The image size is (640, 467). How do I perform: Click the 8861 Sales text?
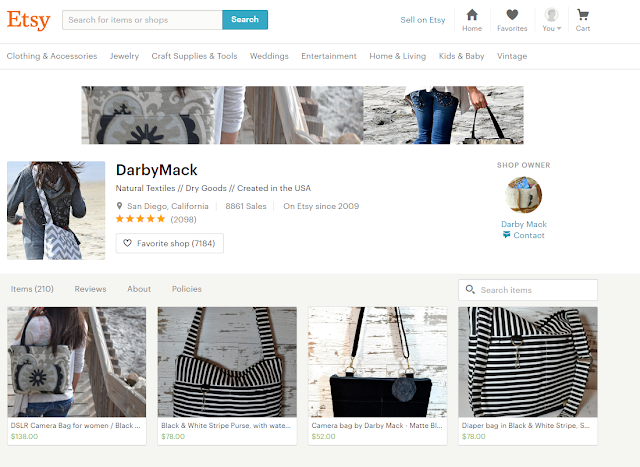point(246,206)
